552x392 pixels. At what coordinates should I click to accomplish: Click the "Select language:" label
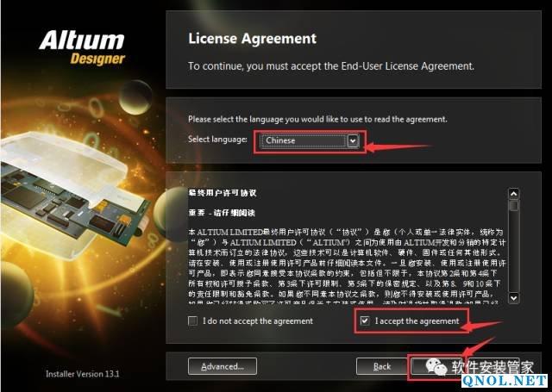217,140
